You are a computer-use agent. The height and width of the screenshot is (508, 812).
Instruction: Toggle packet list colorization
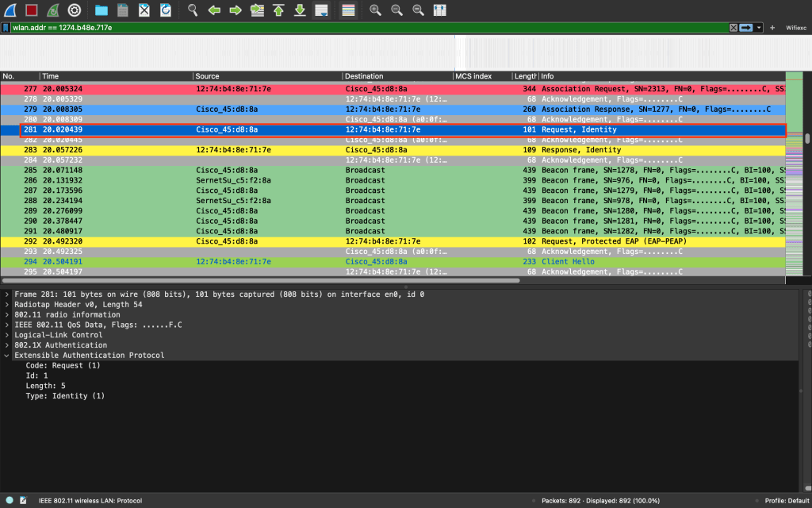coord(347,10)
